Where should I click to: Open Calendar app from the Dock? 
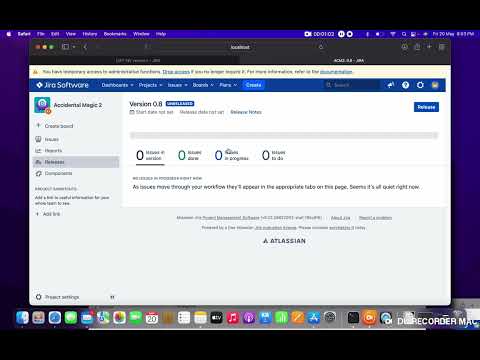click(x=152, y=318)
